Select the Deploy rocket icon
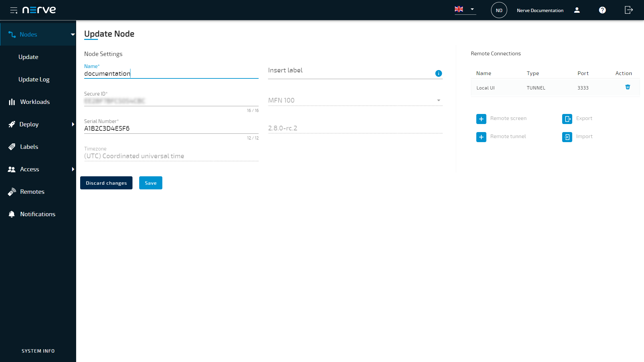The width and height of the screenshot is (644, 362). (11, 124)
